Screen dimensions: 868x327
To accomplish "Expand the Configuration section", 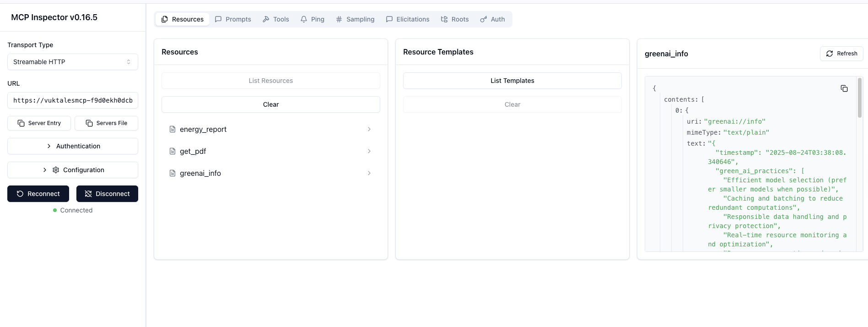I will point(72,170).
